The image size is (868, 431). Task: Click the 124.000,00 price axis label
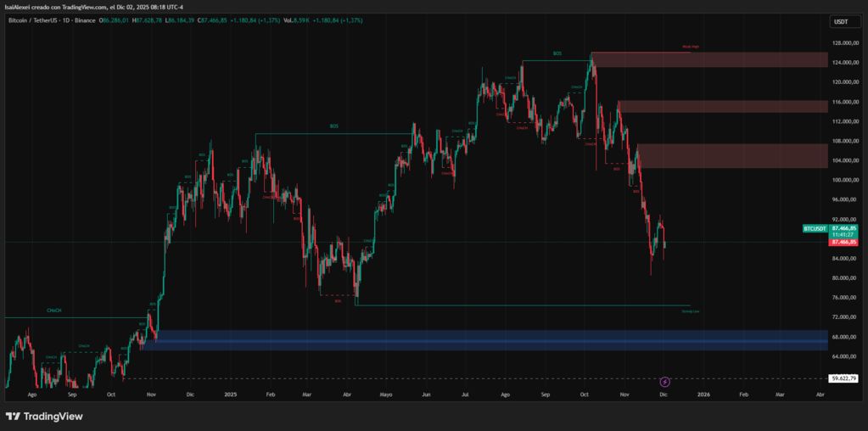845,63
